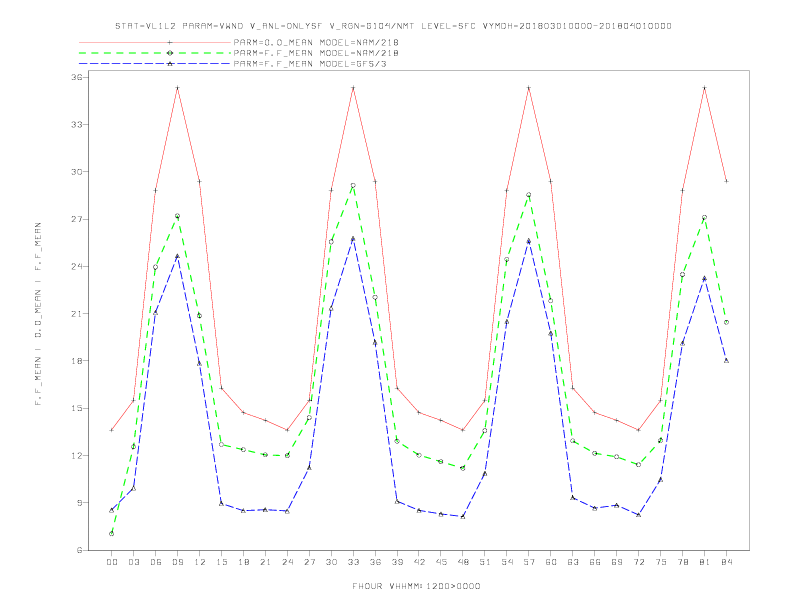Click x-axis tick label 45
This screenshot has height=612, width=792.
[x=441, y=562]
